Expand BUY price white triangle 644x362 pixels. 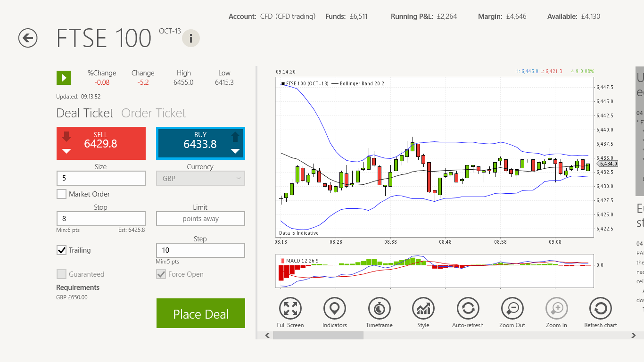tap(235, 151)
